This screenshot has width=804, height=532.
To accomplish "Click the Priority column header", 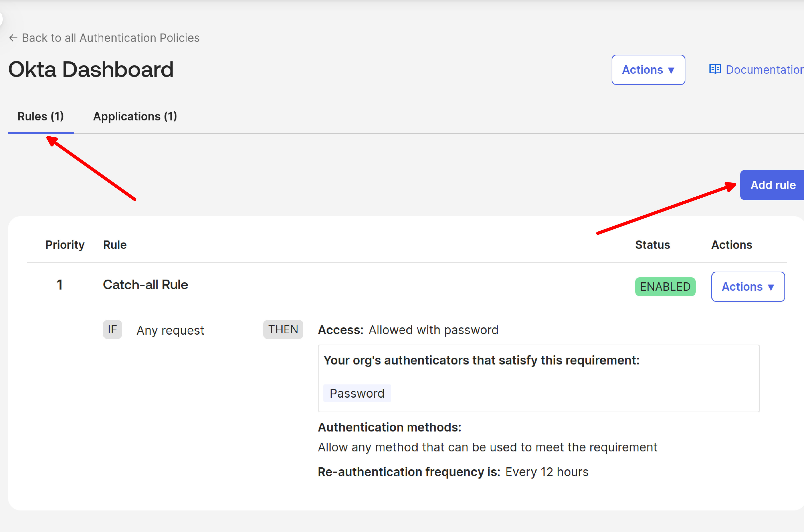I will (x=65, y=245).
